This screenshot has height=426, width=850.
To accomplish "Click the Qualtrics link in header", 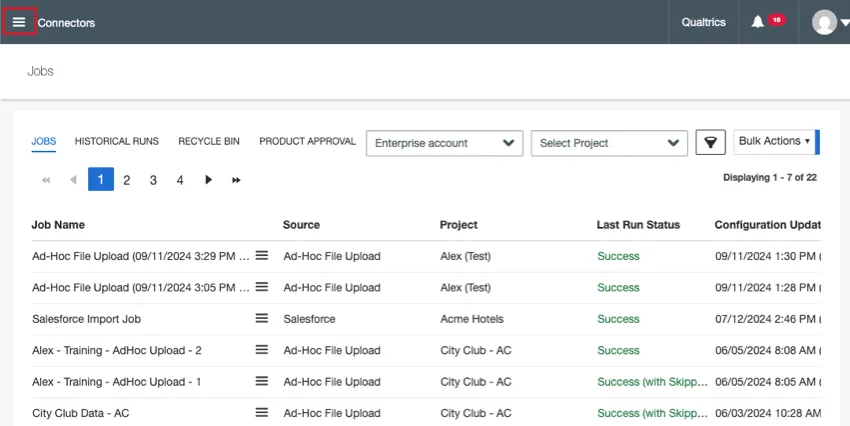I will 703,22.
